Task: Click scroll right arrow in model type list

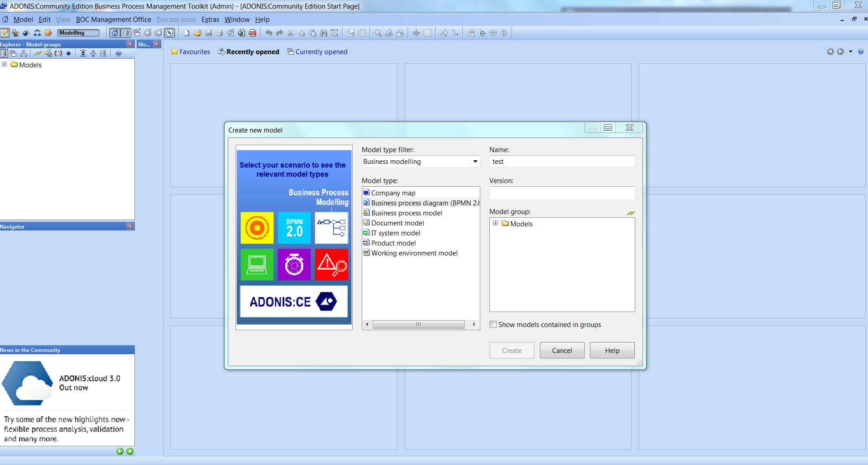Action: click(x=474, y=324)
